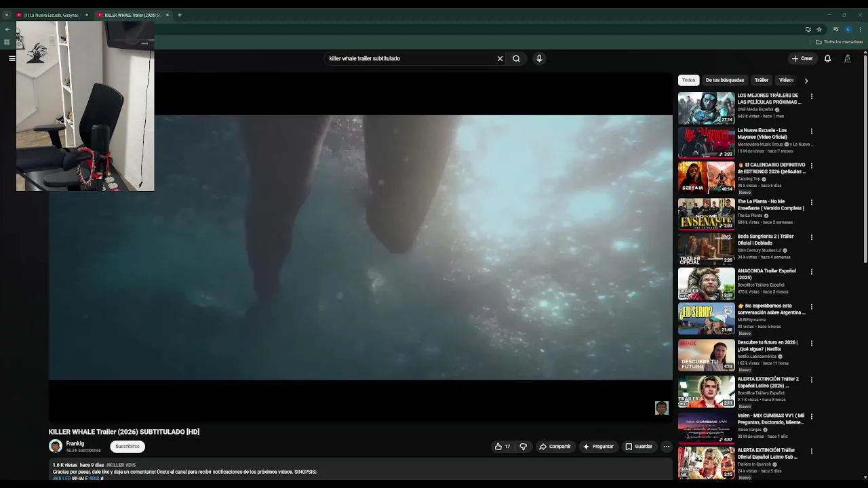Click the video player to pause

point(360,247)
